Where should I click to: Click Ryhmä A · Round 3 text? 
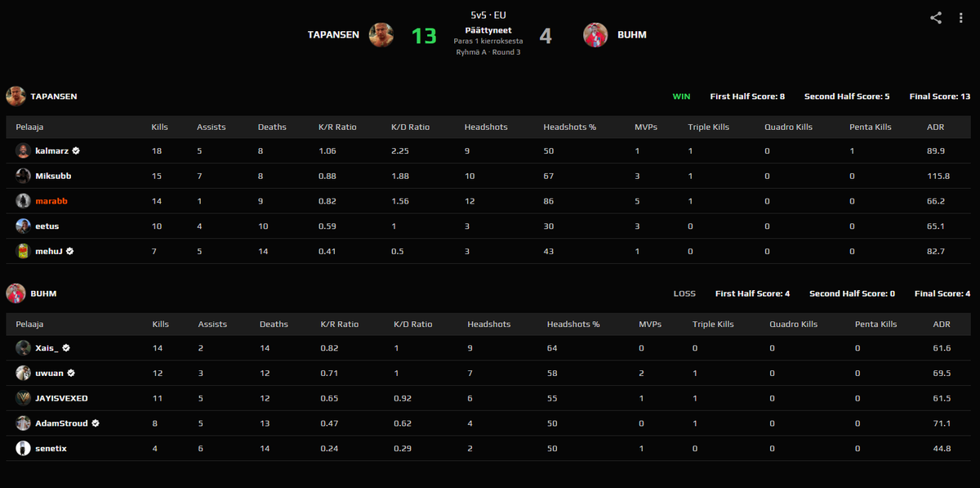(x=488, y=52)
